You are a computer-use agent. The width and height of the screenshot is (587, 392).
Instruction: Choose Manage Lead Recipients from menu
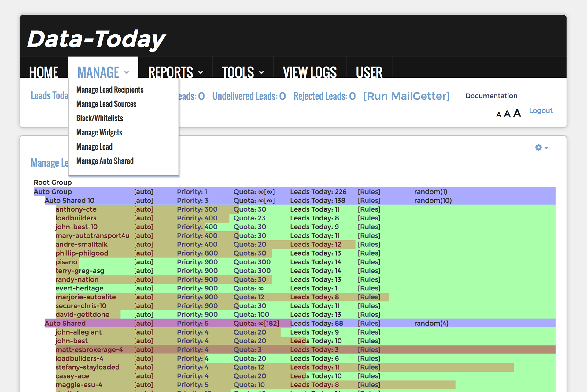coord(110,90)
